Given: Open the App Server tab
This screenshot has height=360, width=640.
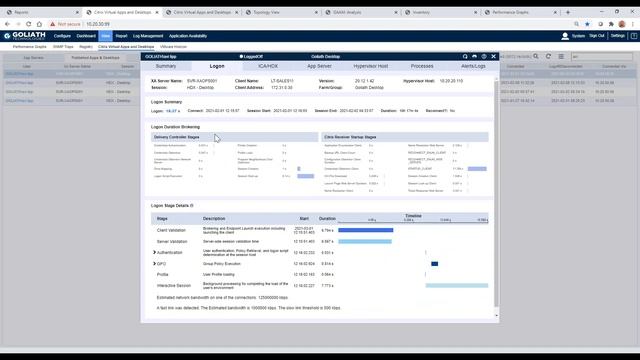Looking at the screenshot, I should click(319, 66).
